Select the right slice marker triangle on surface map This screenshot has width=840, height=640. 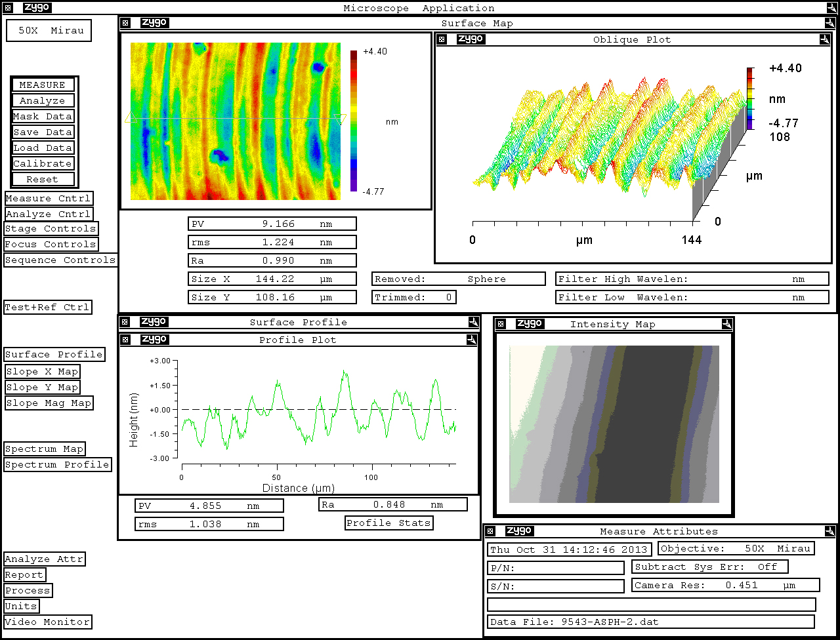pos(339,119)
